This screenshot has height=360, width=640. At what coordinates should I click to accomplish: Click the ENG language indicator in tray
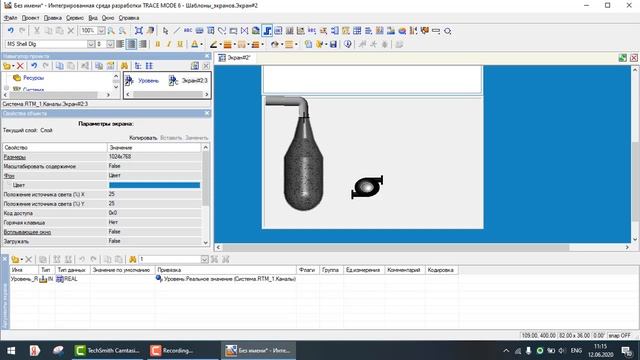(x=576, y=351)
